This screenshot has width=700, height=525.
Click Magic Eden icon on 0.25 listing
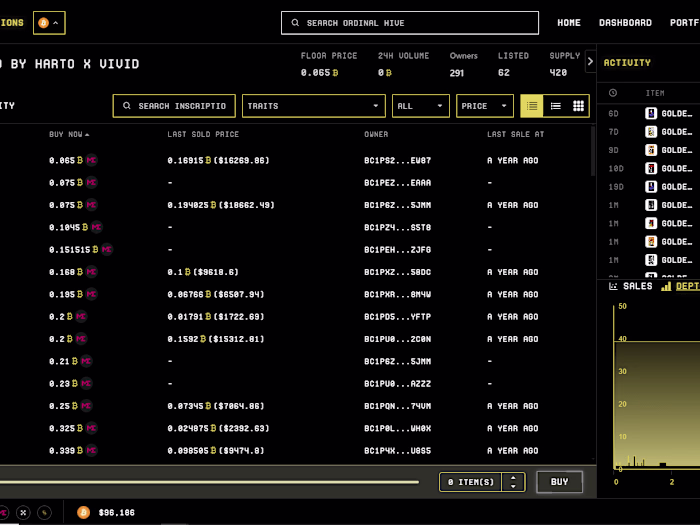point(86,405)
